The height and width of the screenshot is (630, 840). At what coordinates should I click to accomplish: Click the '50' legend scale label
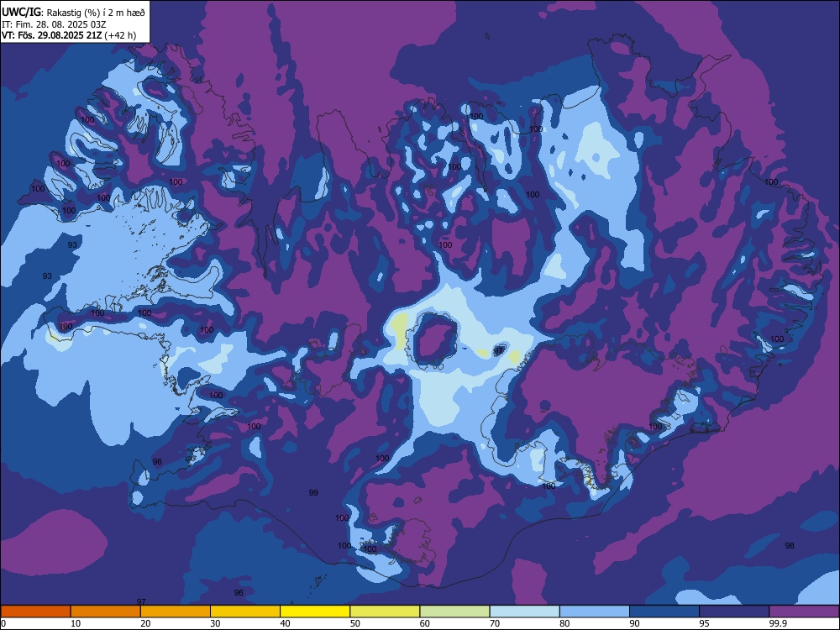point(355,623)
